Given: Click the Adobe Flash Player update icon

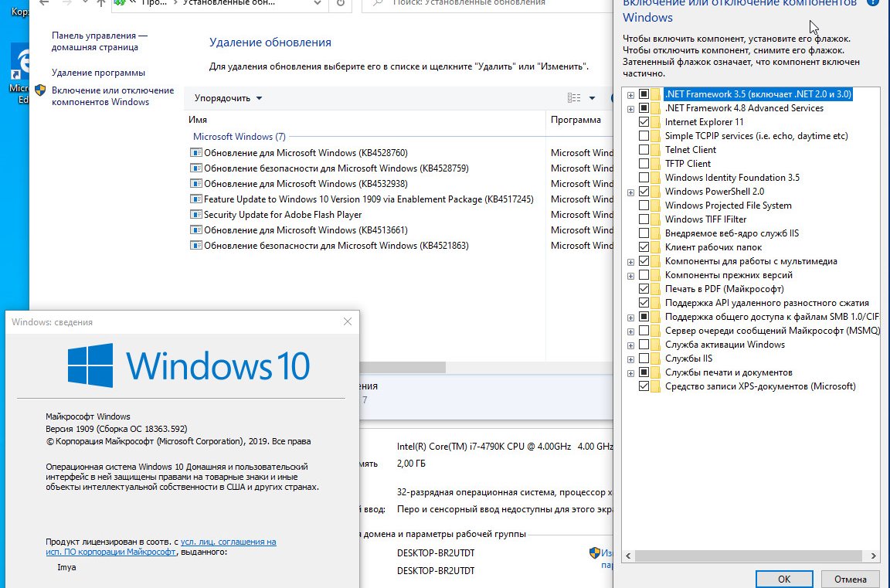Looking at the screenshot, I should (195, 215).
